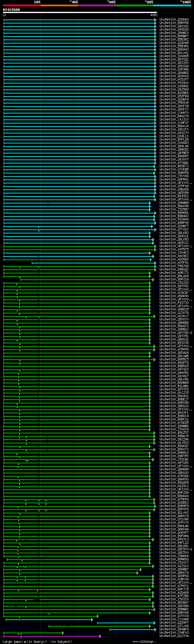
Task: Click the UniRef100_Q70EW5 label
Action: point(174,170)
